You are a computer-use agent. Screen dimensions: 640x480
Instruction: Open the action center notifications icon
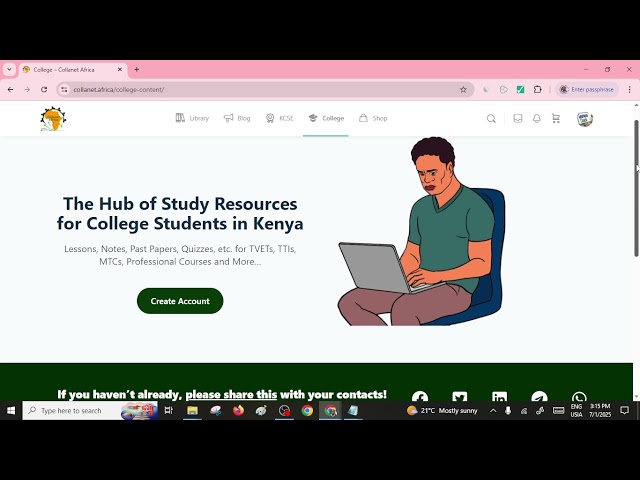coord(624,411)
